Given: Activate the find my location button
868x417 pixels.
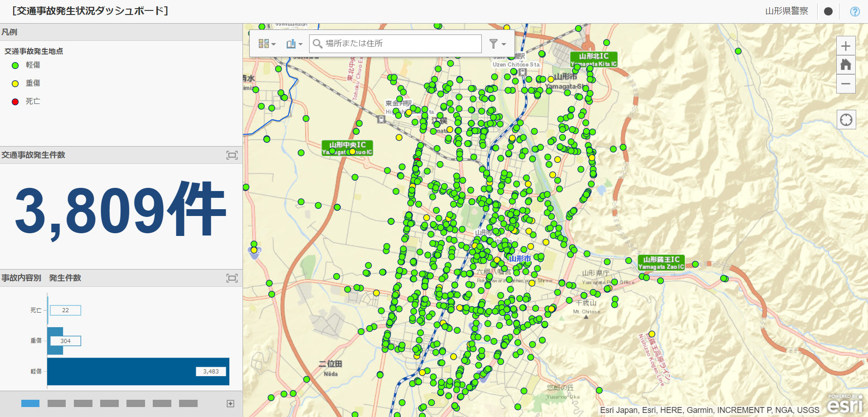Looking at the screenshot, I should (846, 120).
